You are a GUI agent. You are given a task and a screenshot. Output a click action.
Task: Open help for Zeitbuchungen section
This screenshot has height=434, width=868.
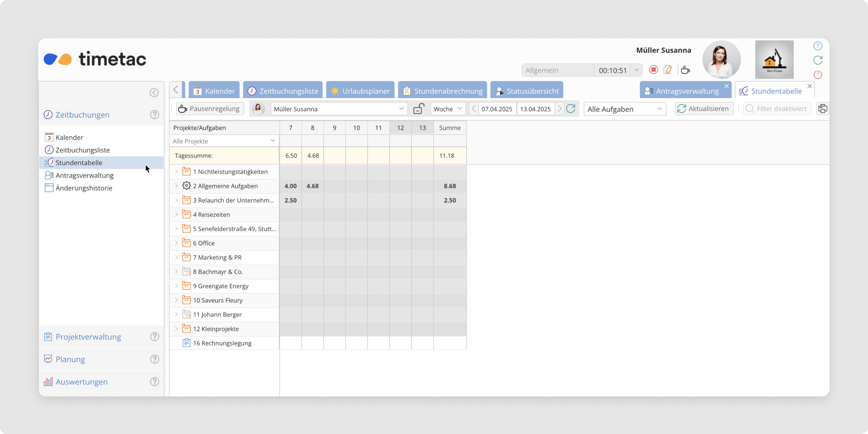[x=155, y=115]
